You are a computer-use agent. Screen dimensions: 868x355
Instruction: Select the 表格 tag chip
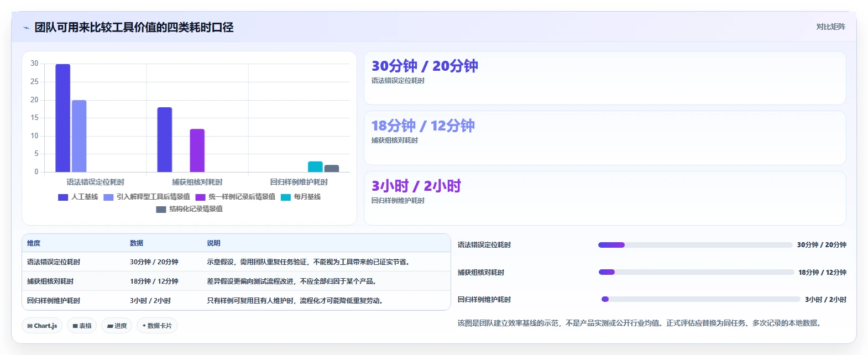pyautogui.click(x=82, y=326)
